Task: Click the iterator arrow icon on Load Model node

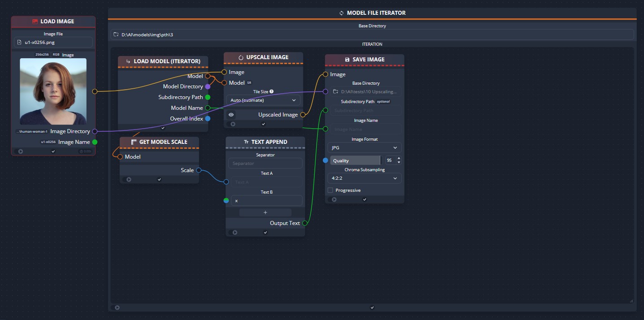Action: coord(127,61)
